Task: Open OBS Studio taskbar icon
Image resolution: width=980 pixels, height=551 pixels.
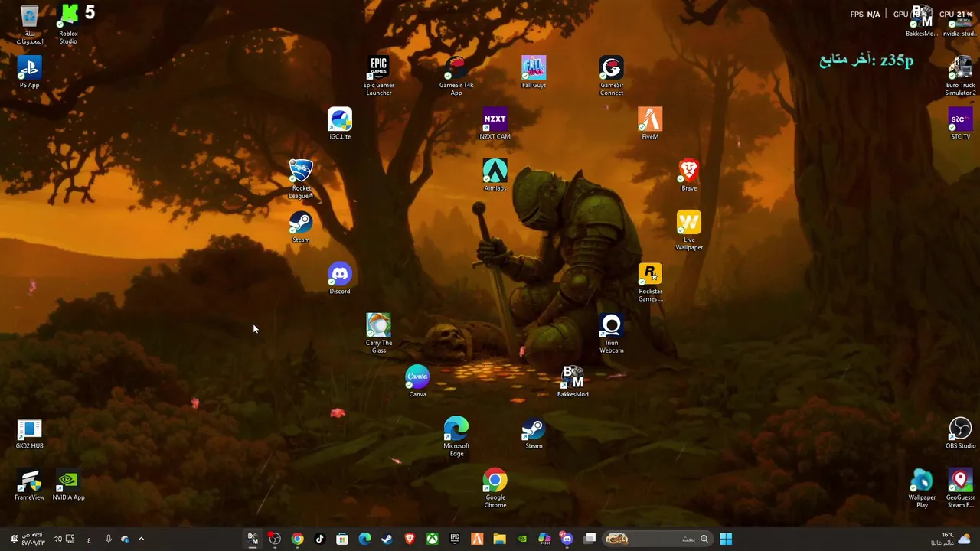Action: tap(275, 539)
